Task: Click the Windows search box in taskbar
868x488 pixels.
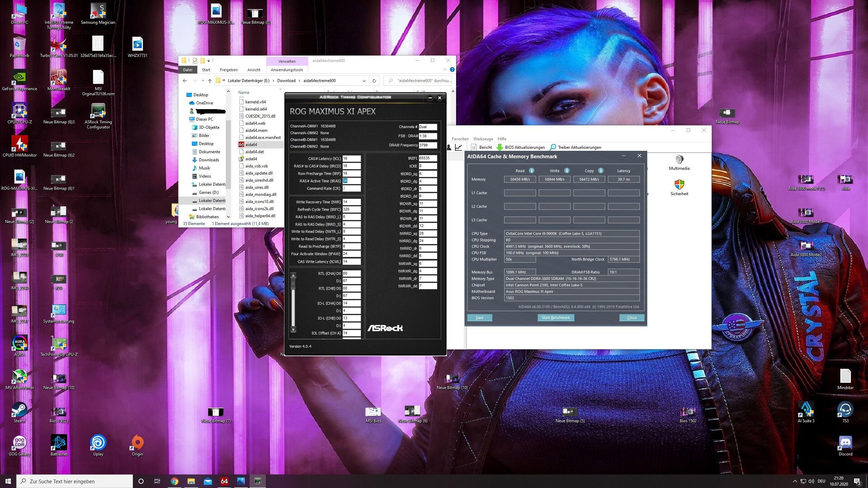Action: (75, 481)
